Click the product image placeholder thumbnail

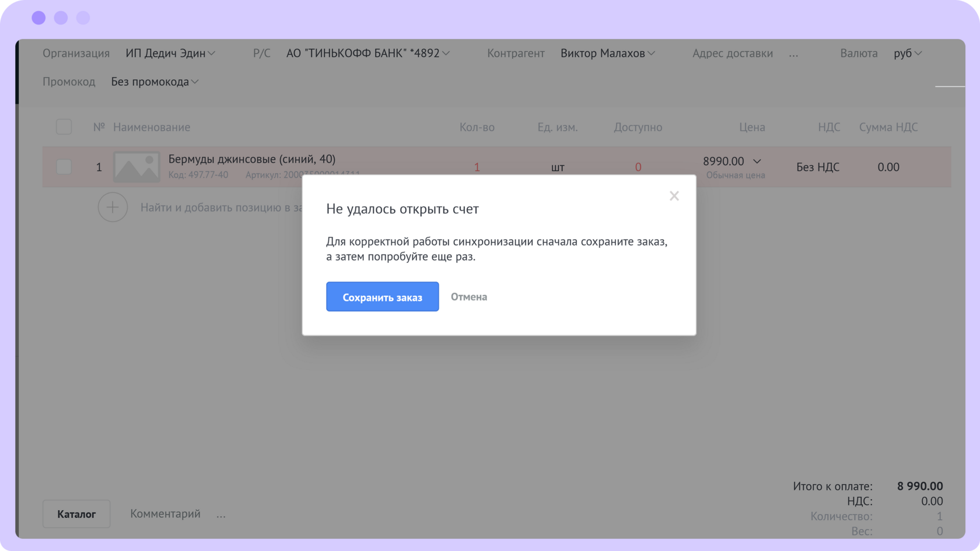pyautogui.click(x=136, y=167)
